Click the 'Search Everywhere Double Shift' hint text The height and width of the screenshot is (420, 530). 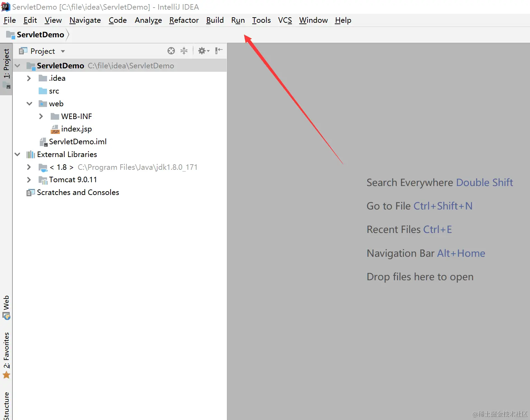pos(440,183)
